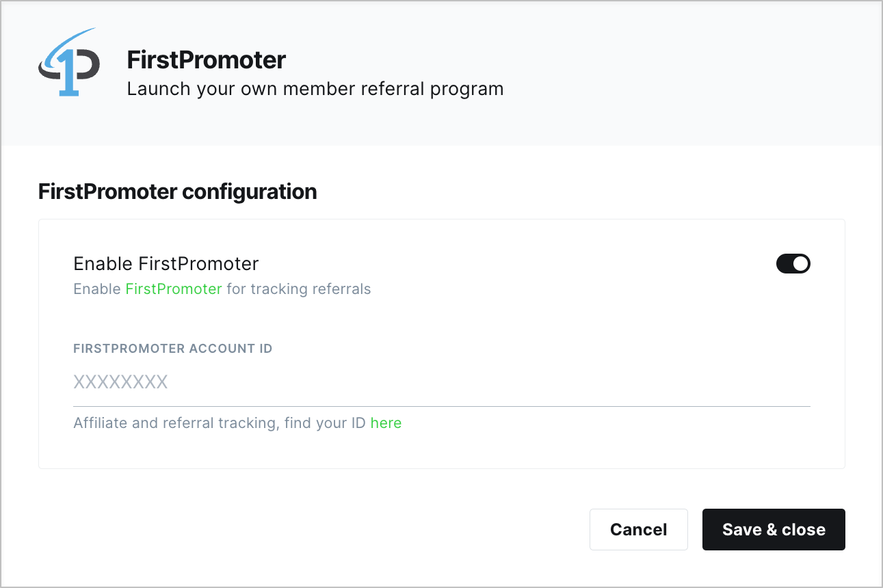This screenshot has width=883, height=588.
Task: Select the "FirstPromoter configuration" section heading
Action: [x=177, y=191]
